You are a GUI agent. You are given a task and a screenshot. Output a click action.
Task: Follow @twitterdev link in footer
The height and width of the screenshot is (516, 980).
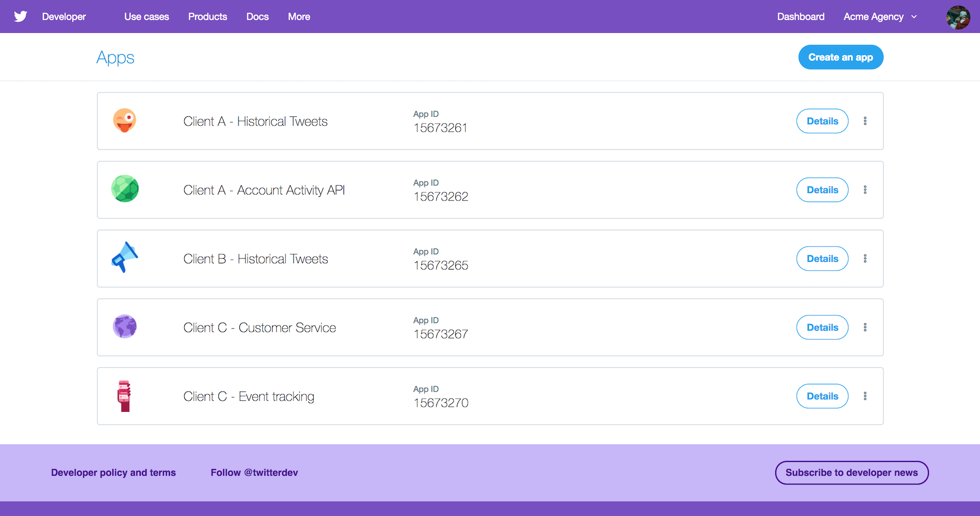pos(254,473)
